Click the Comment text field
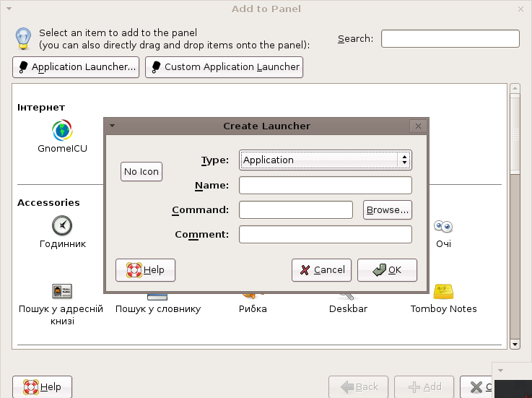 325,235
